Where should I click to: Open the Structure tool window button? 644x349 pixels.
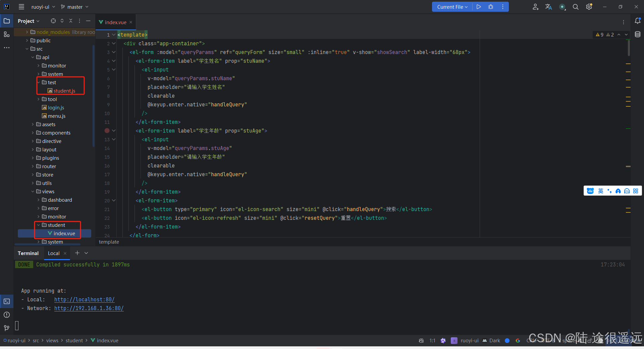coord(7,34)
